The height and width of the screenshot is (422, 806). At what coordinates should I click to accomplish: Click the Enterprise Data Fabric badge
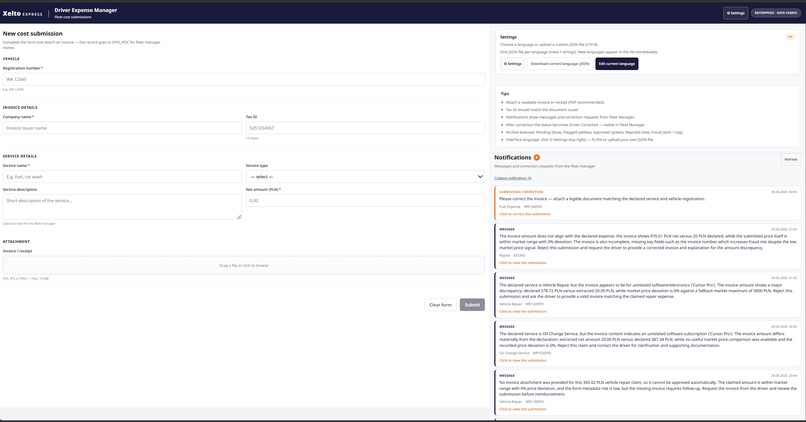click(x=776, y=13)
